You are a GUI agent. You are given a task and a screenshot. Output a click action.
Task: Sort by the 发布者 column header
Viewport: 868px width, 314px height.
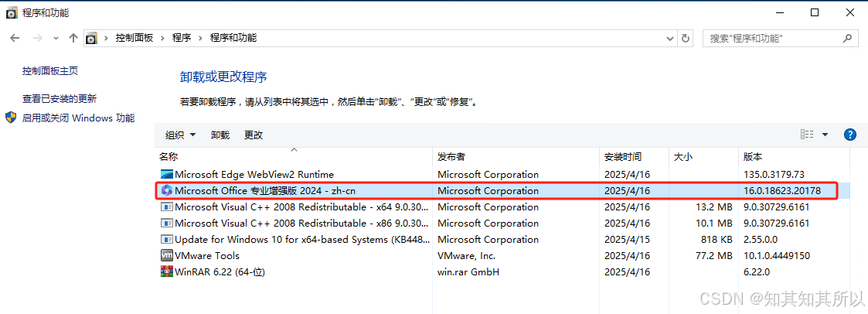[516, 157]
